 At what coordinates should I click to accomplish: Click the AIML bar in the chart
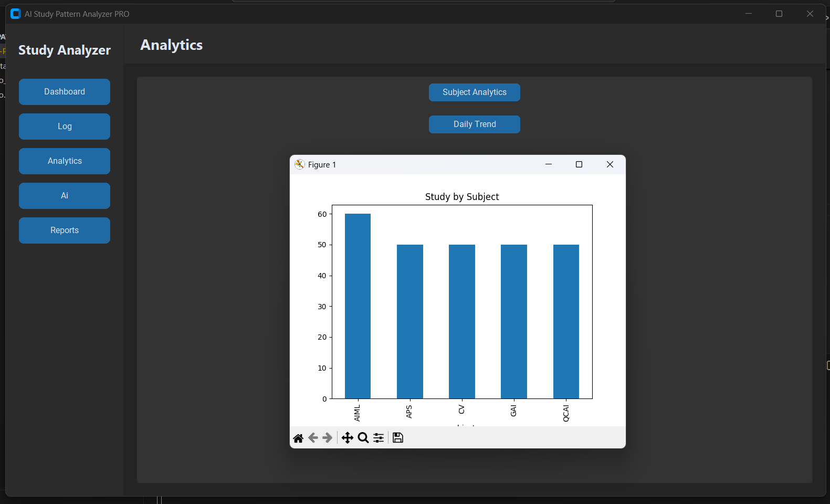coord(358,306)
